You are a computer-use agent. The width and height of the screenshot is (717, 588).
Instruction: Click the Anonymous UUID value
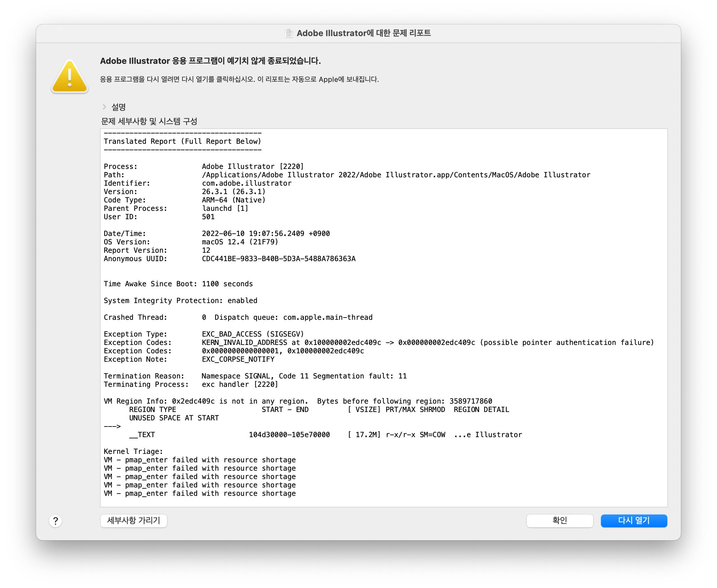pyautogui.click(x=279, y=259)
